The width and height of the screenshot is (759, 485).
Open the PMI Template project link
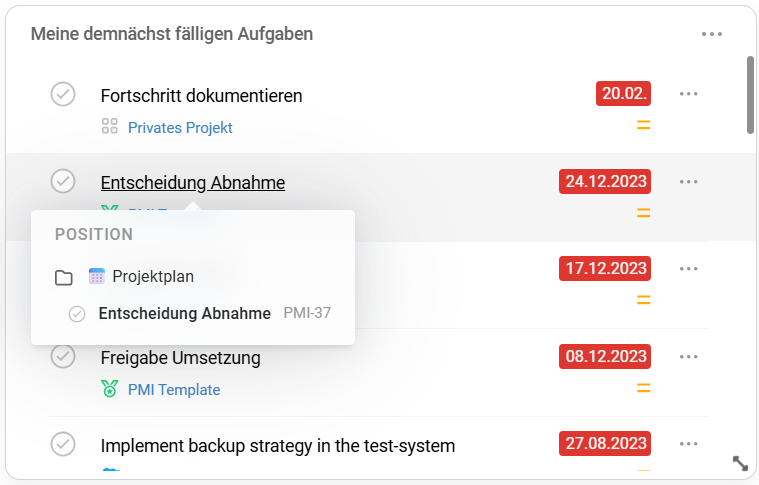click(174, 390)
